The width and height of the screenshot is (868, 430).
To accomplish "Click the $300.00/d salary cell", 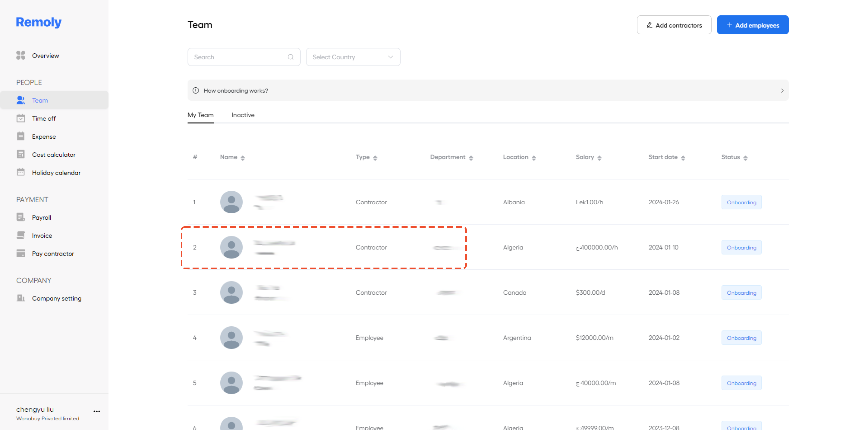I will click(590, 293).
